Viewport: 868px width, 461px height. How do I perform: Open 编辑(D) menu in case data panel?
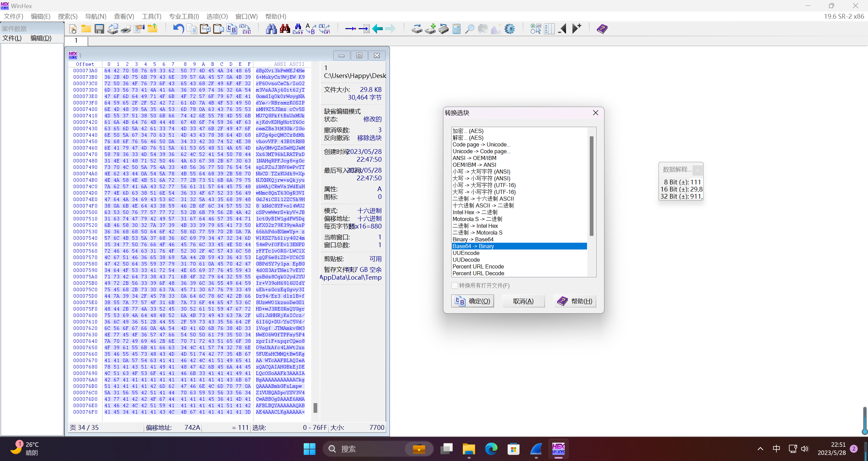click(x=41, y=38)
